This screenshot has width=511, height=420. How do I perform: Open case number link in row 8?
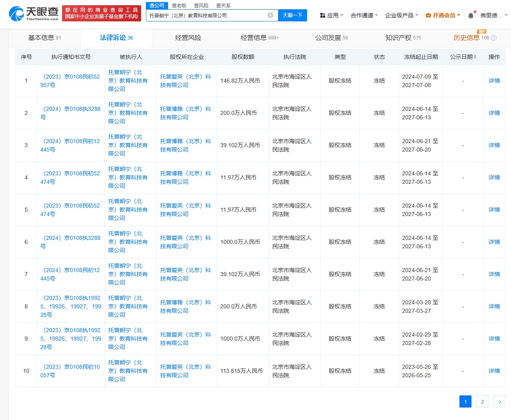[71, 306]
